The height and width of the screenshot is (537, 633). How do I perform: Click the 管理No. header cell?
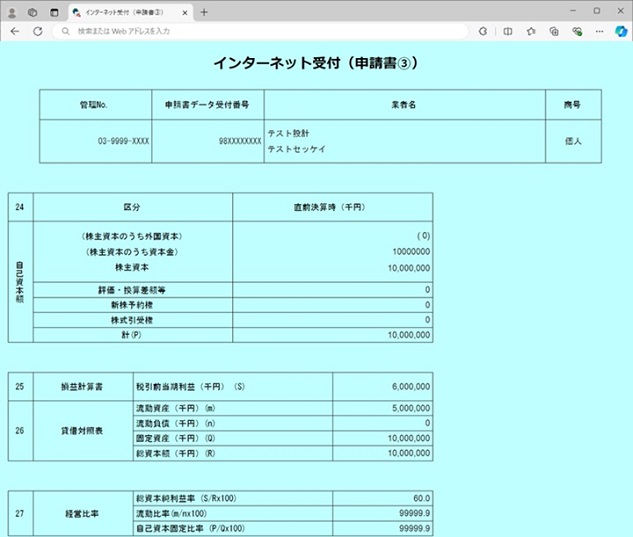95,105
